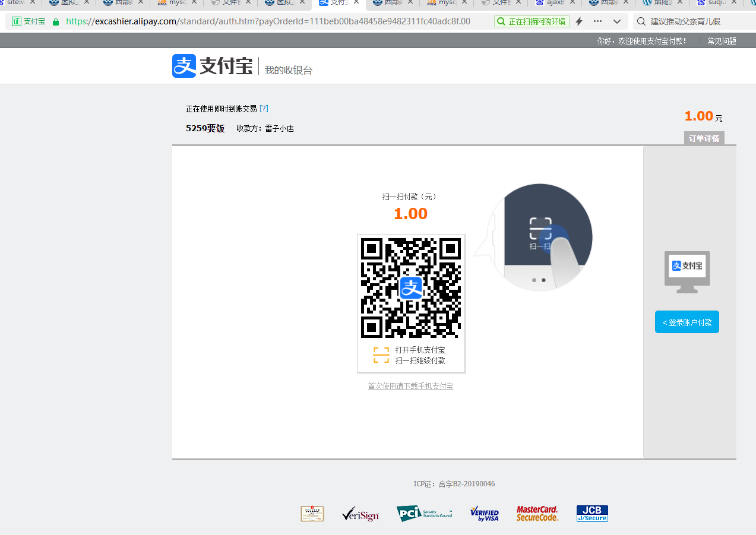The height and width of the screenshot is (535, 756).
Task: Click the 扫一扫继续付款 instruction text
Action: [x=420, y=360]
